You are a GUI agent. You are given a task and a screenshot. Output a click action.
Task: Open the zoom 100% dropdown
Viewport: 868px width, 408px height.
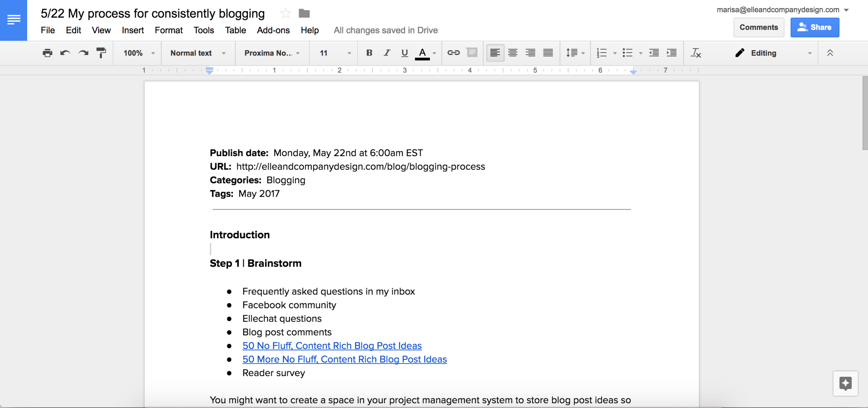coord(139,53)
